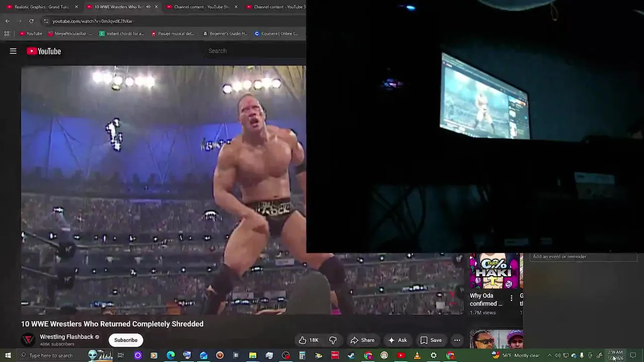Close the first Channel content tab
The height and width of the screenshot is (362, 644).
coord(236,7)
